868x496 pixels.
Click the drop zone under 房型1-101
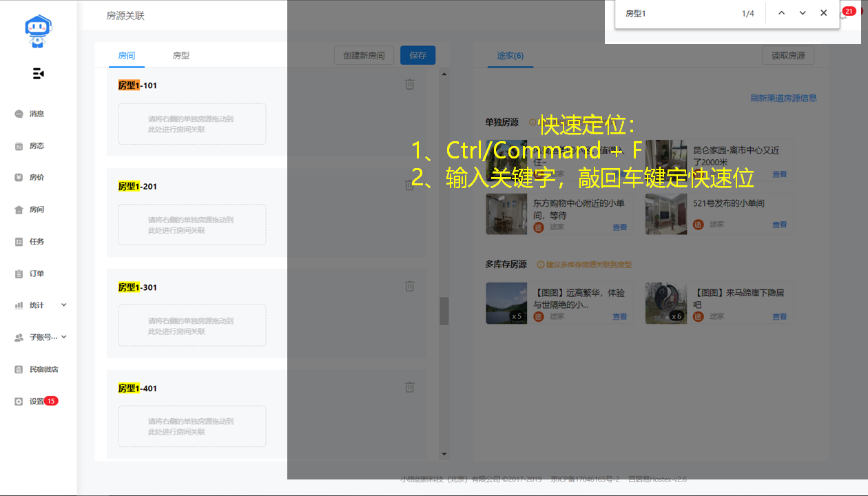click(192, 124)
